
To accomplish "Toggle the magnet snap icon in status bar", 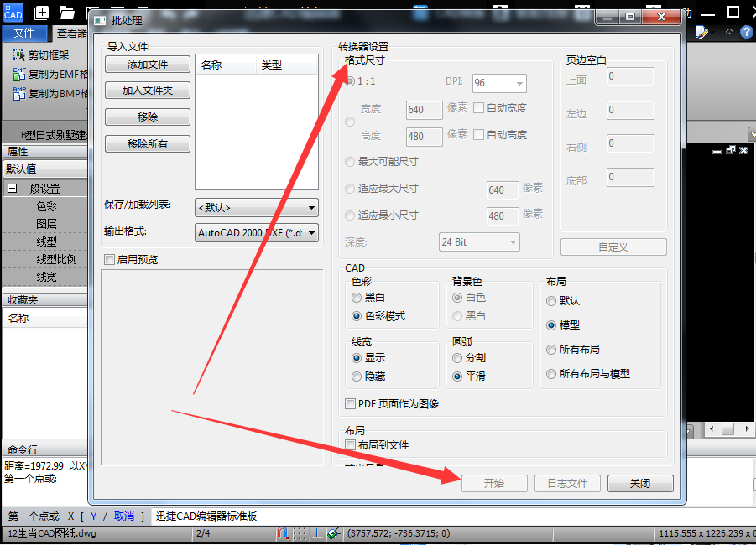I will click(283, 533).
